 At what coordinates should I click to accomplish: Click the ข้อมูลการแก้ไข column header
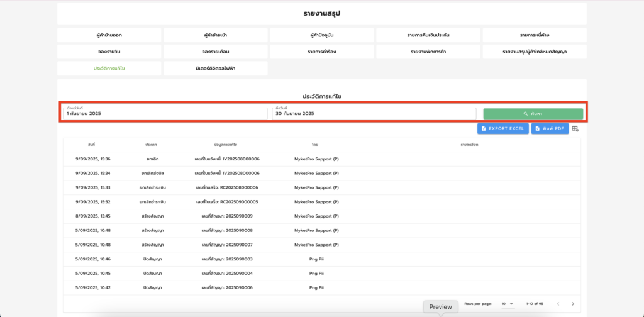(x=226, y=145)
